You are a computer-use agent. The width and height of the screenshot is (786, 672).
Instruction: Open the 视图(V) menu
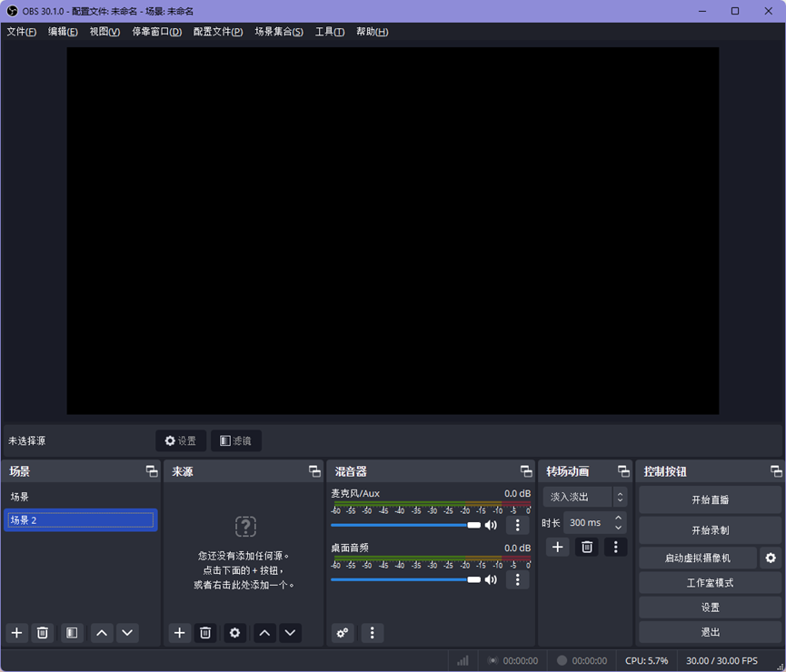tap(104, 32)
